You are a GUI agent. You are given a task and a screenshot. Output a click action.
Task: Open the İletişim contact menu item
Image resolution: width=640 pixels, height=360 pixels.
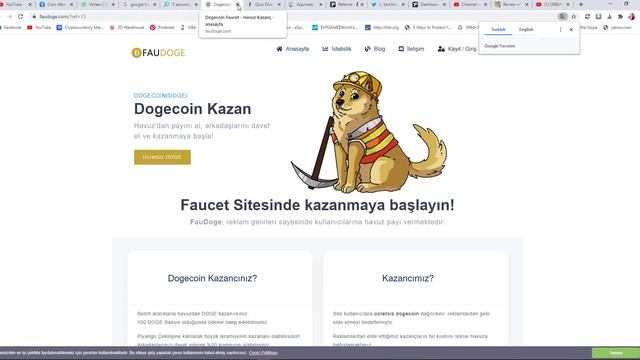click(411, 49)
